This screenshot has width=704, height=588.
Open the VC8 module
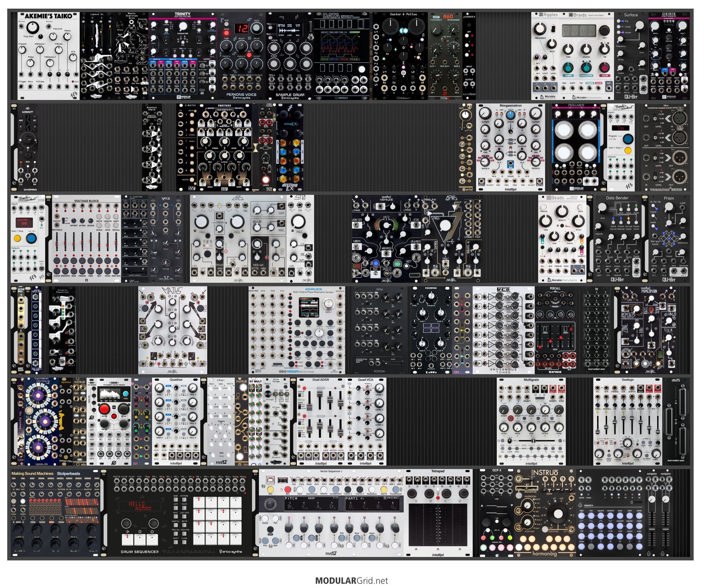tap(504, 330)
